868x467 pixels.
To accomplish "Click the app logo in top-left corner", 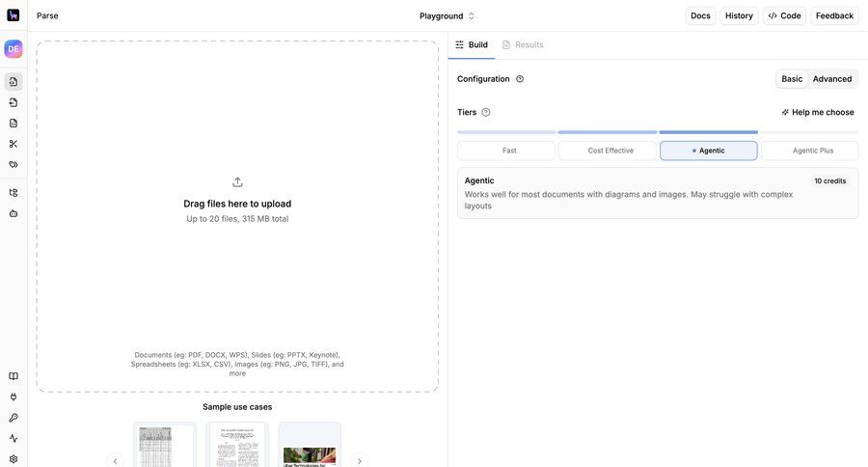I will [14, 15].
